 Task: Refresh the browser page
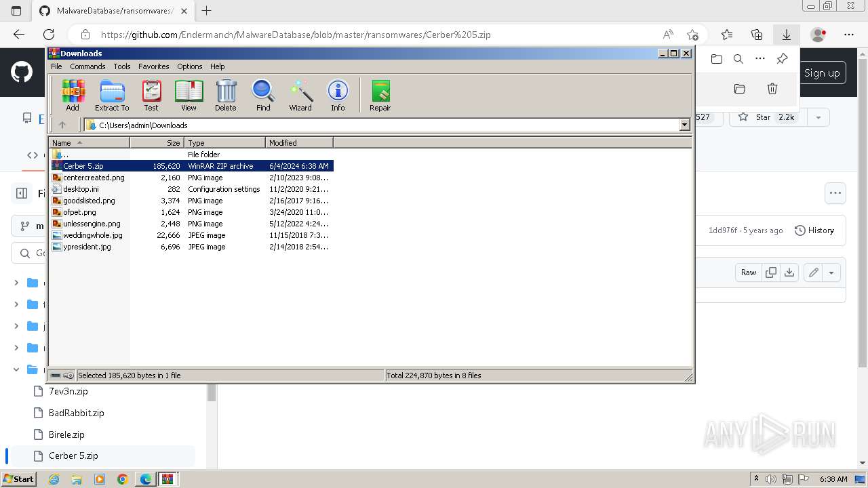point(49,35)
